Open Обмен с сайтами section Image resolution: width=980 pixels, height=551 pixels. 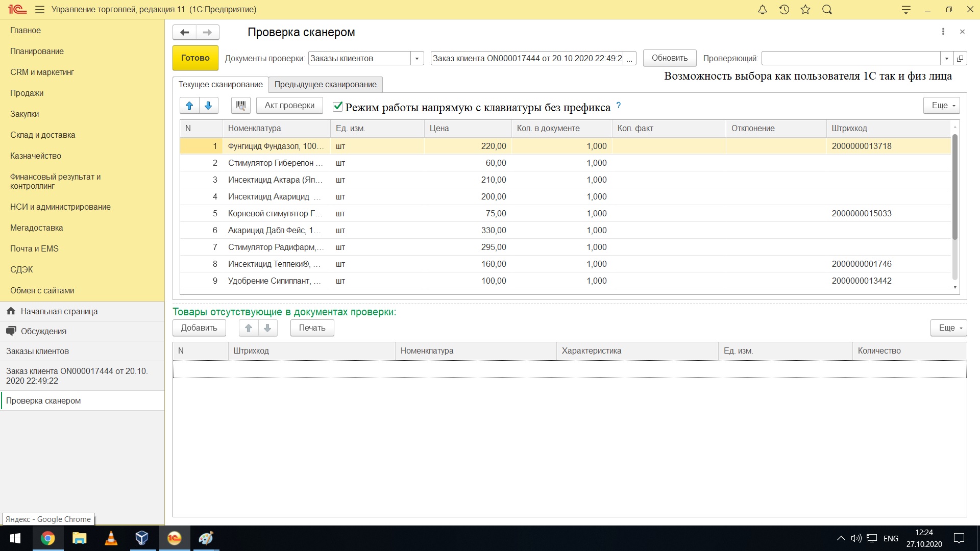click(42, 291)
